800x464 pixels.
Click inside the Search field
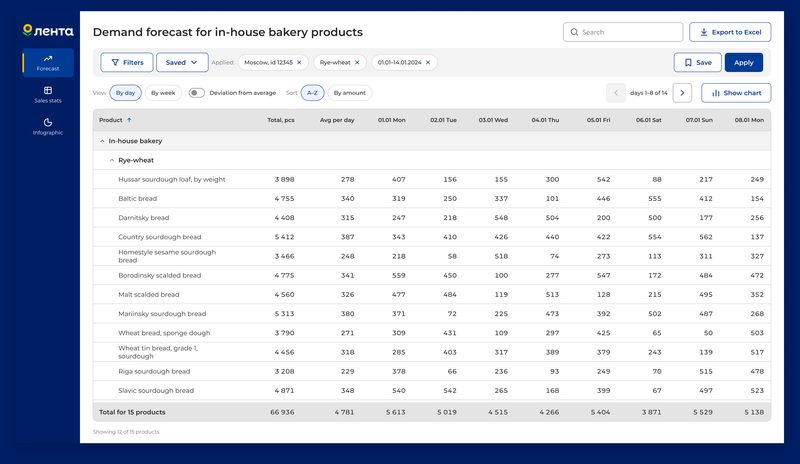click(x=623, y=32)
